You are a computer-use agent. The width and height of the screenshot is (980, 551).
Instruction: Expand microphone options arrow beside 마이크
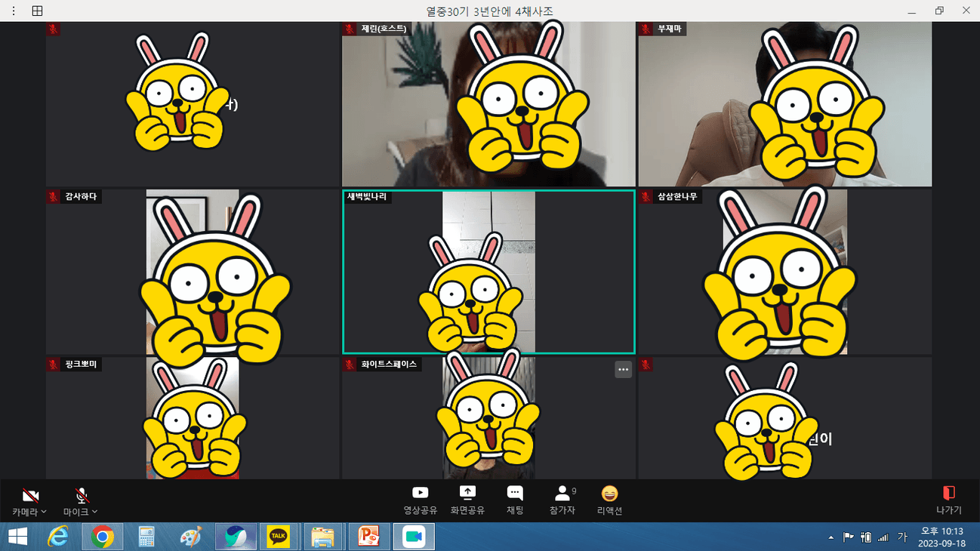(x=94, y=512)
